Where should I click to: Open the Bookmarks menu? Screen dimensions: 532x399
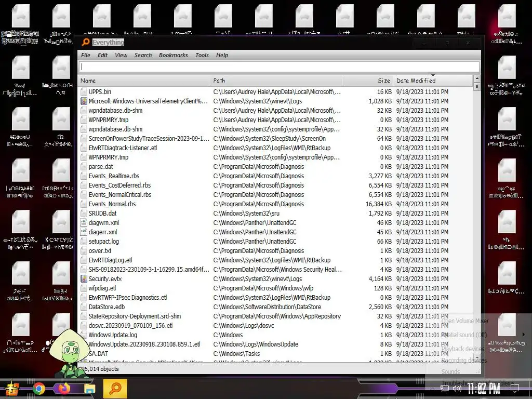click(173, 55)
